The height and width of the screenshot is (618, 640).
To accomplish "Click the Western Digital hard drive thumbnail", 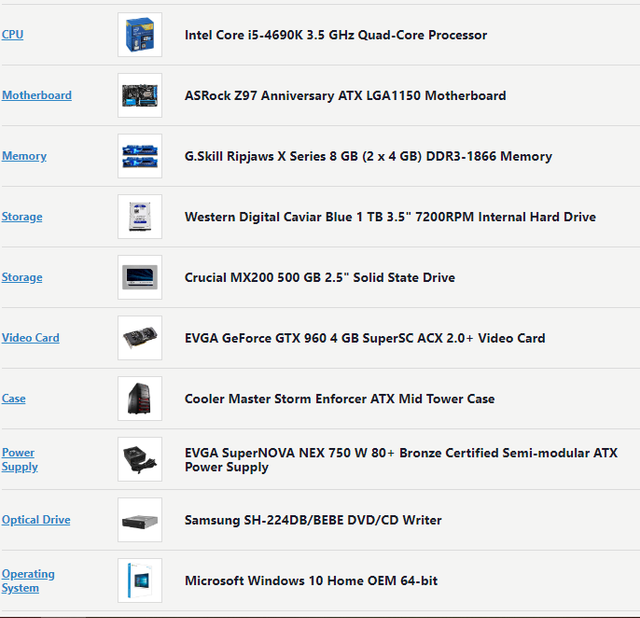I will click(140, 216).
